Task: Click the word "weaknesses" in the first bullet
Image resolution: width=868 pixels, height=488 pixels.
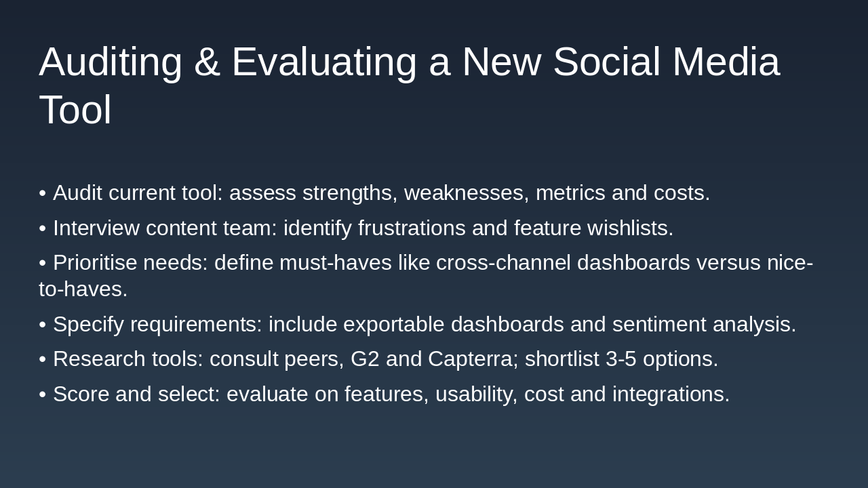Action: pos(467,193)
